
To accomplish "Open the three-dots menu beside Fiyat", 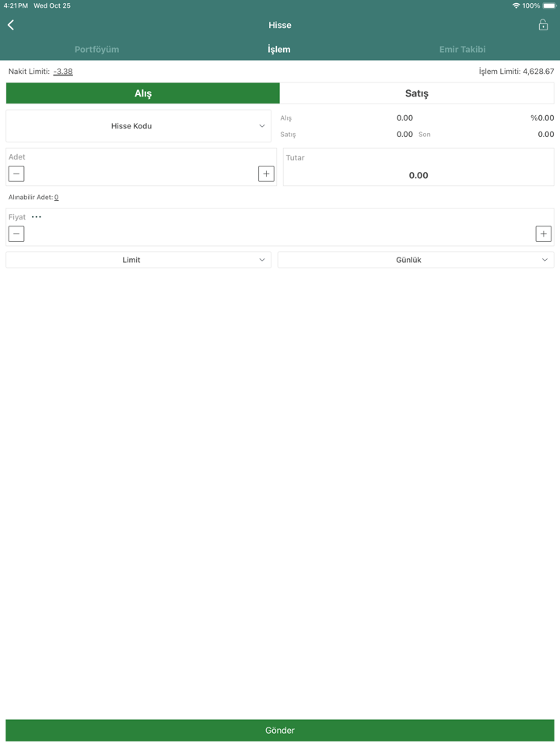I will [x=37, y=217].
